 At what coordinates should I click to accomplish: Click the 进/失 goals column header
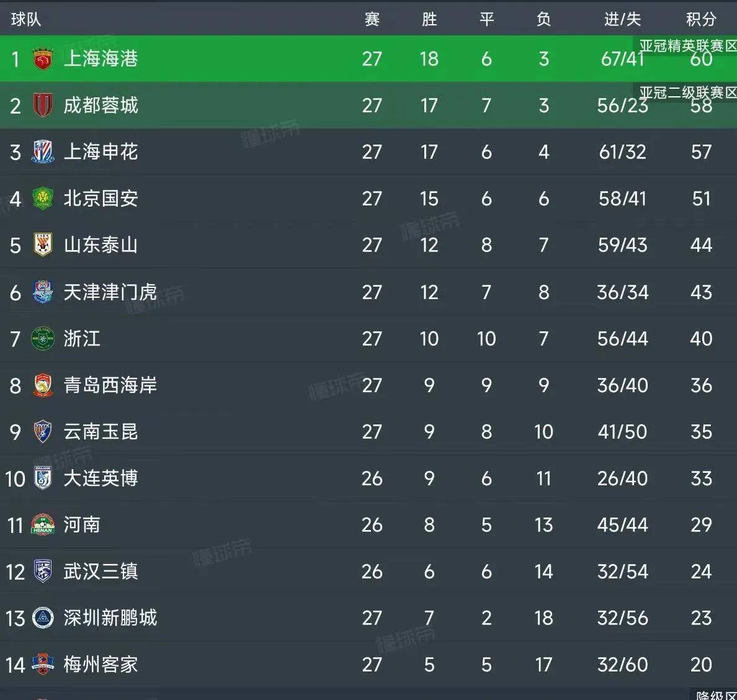click(x=622, y=19)
